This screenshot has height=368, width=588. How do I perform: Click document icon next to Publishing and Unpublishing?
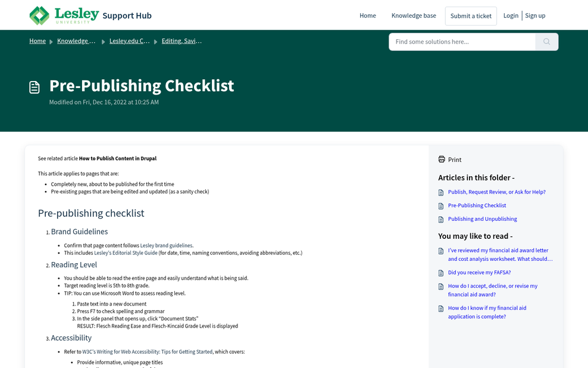click(441, 220)
